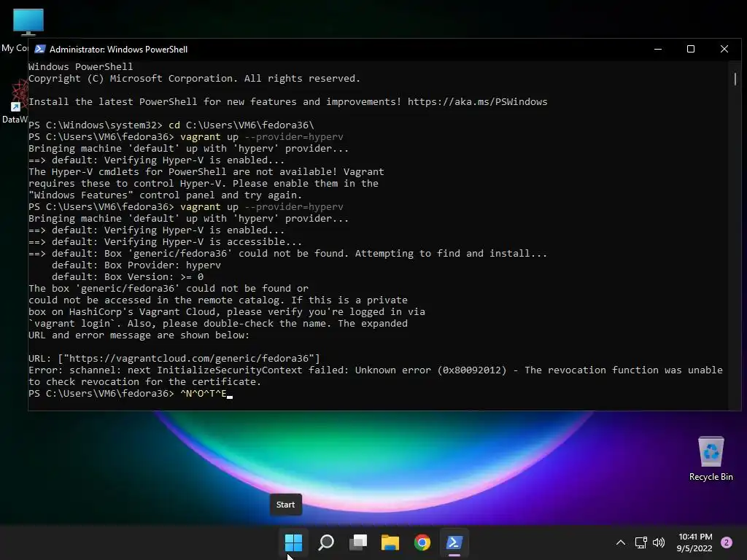Screen dimensions: 747x560
Task: Open the volume control in tray
Action: pos(659,542)
